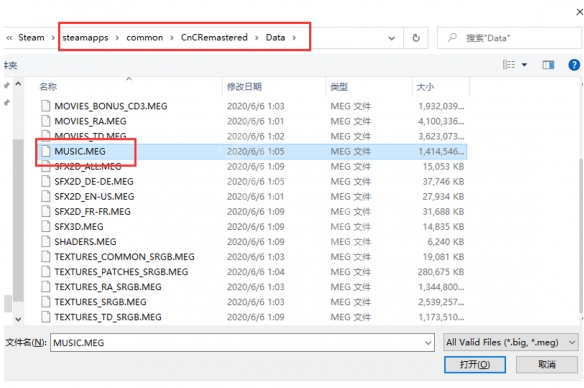The width and height of the screenshot is (584, 388).
Task: Expand the chevron after common in path
Action: tap(172, 38)
